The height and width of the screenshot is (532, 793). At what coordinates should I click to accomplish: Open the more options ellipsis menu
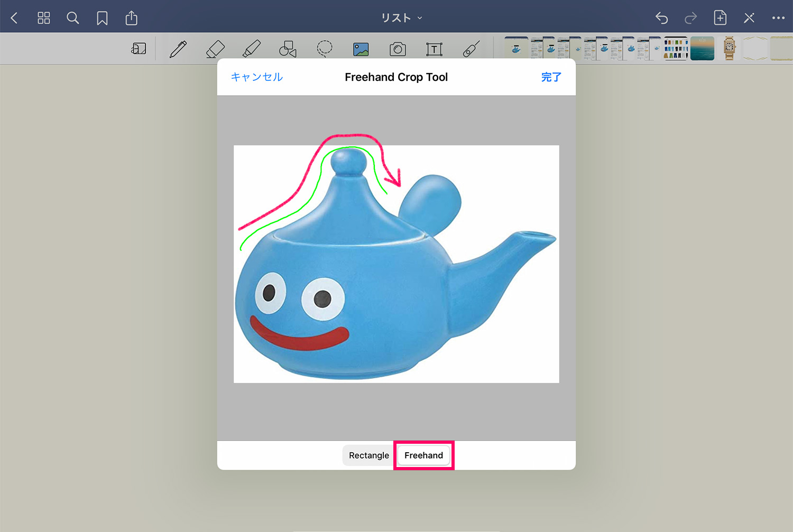[778, 18]
